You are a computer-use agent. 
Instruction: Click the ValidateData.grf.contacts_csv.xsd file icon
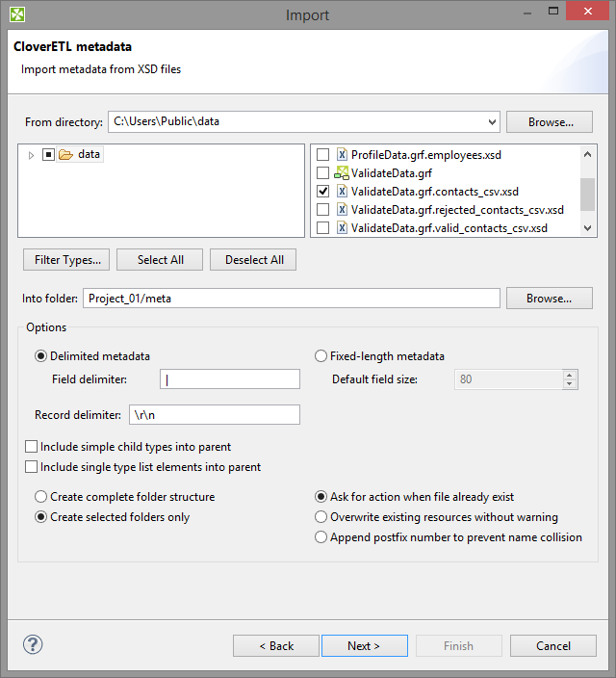(x=342, y=192)
